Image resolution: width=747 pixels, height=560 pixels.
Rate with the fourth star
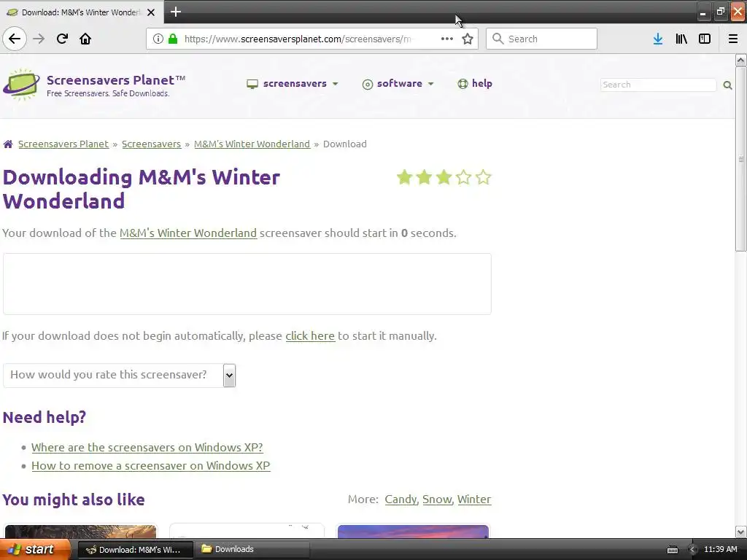click(463, 177)
